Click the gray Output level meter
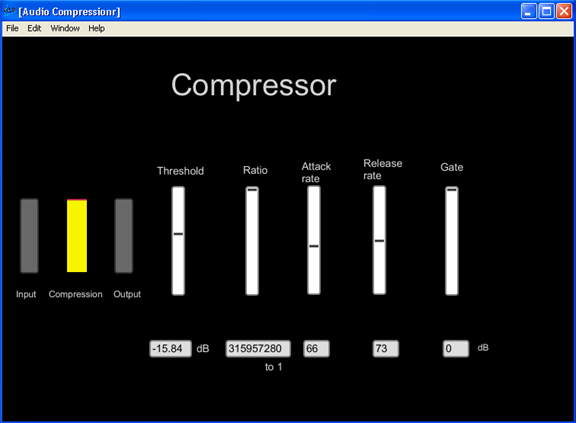The height and width of the screenshot is (423, 576). (124, 236)
